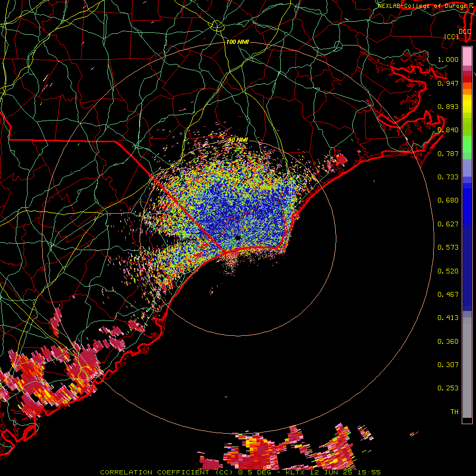
Task: Click the 0.467 scale value
Action: click(x=448, y=295)
